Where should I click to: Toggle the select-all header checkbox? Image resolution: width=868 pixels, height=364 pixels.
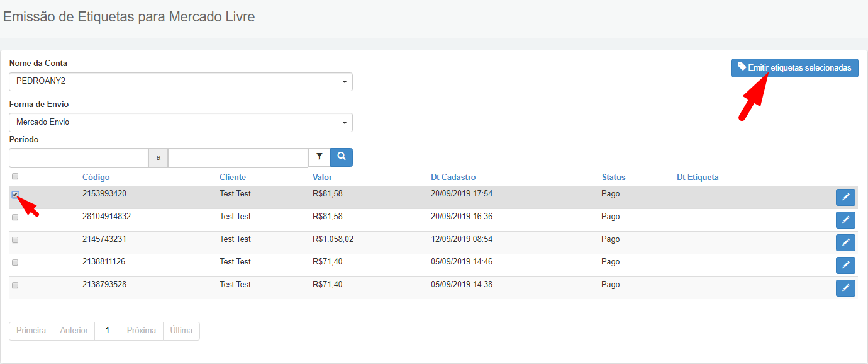(x=15, y=177)
